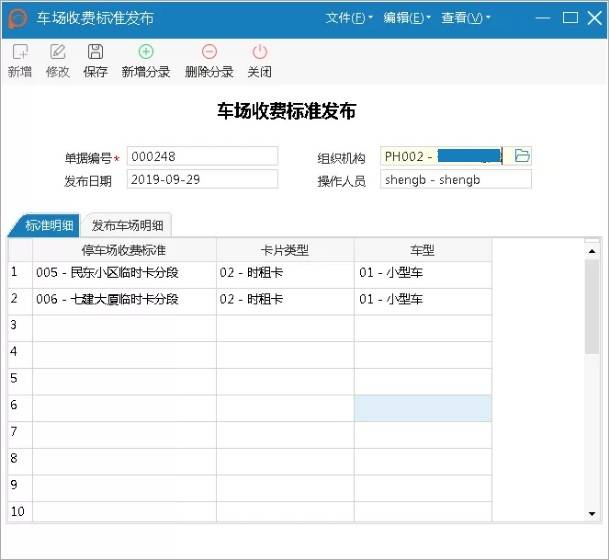609x560 pixels.
Task: Open the 文件(F) dropdown menu
Action: pyautogui.click(x=349, y=18)
